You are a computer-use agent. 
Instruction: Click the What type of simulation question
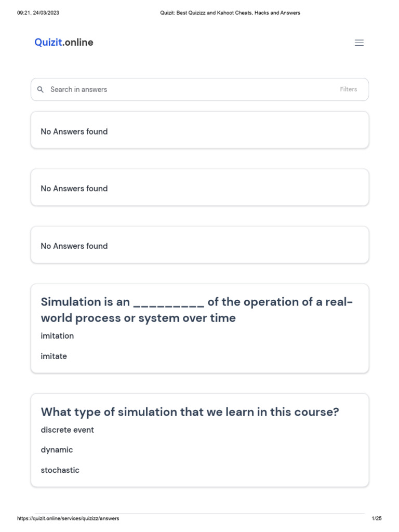coord(190,412)
